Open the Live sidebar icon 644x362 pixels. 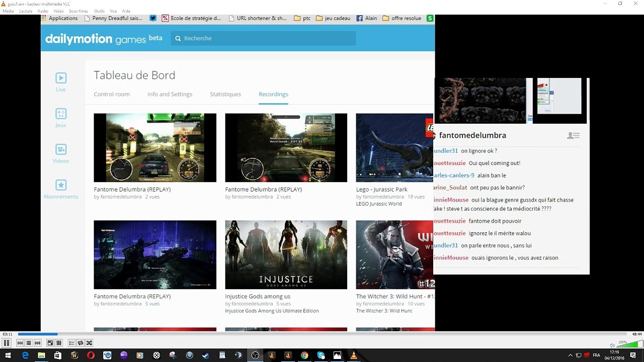pos(61,82)
